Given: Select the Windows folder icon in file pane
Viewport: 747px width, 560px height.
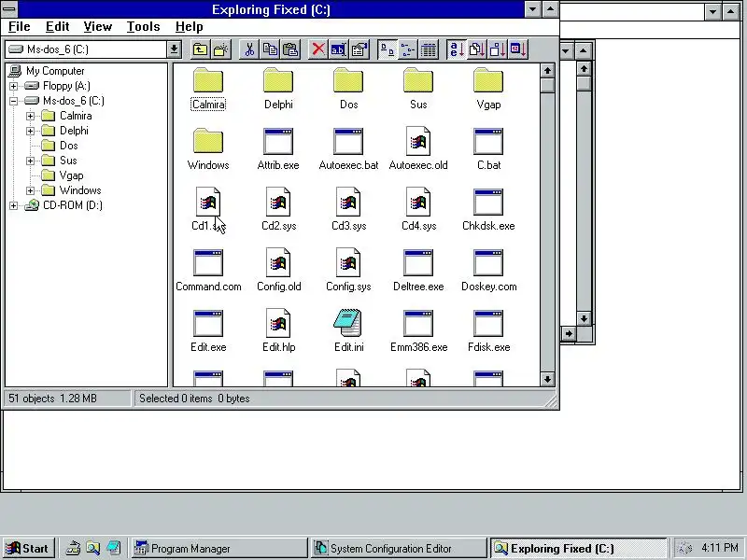Looking at the screenshot, I should click(x=208, y=141).
